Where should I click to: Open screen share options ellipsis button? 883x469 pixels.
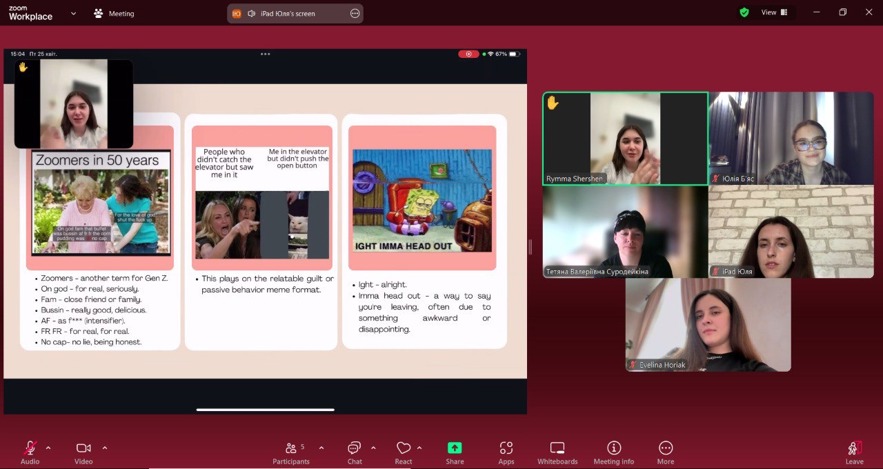(355, 14)
